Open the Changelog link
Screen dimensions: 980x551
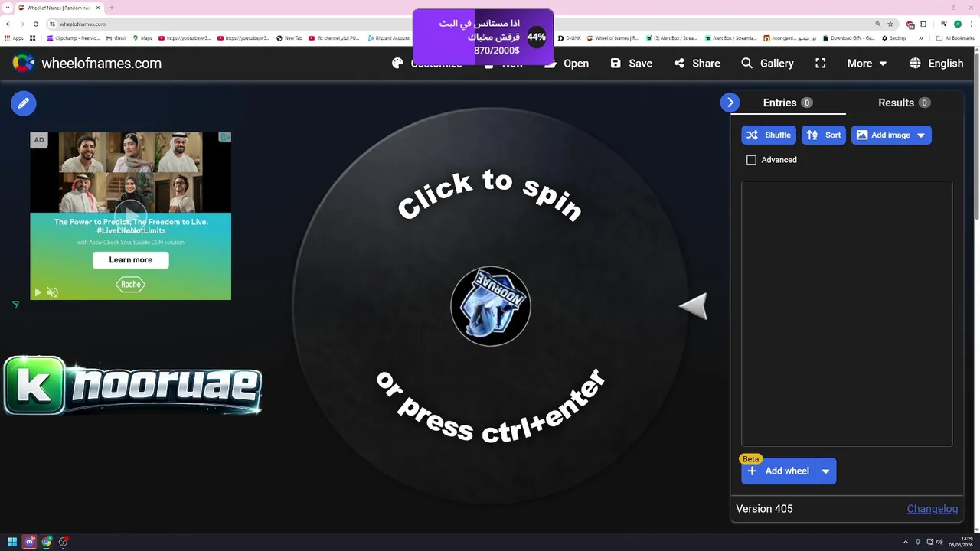click(x=933, y=509)
